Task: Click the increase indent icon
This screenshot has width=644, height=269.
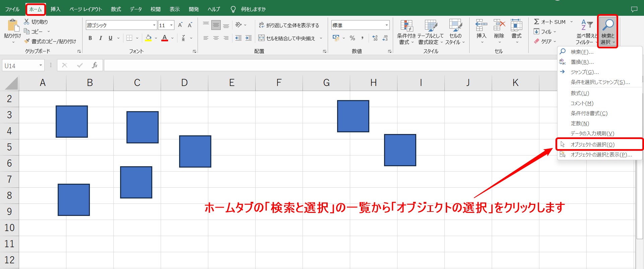Action: (249, 38)
